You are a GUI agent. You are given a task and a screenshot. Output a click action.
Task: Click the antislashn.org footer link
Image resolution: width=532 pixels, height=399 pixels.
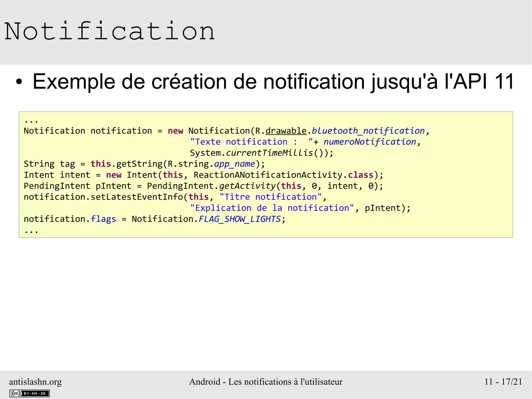point(35,382)
